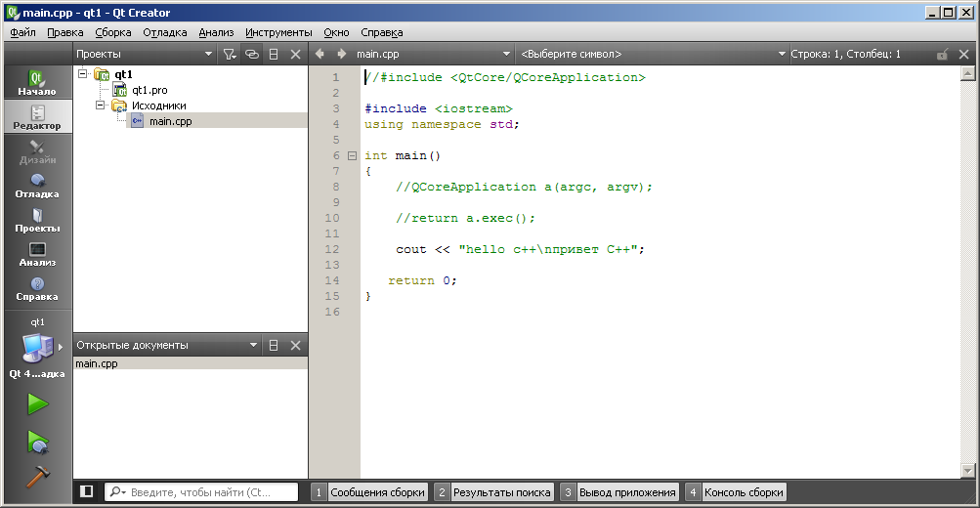Collapse the Исходники folder node
This screenshot has height=508, width=980.
click(x=100, y=105)
